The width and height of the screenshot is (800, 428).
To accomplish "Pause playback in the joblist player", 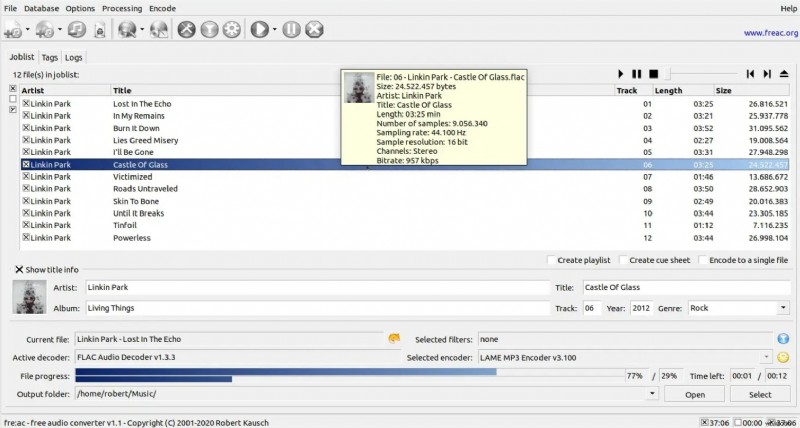I will point(637,74).
